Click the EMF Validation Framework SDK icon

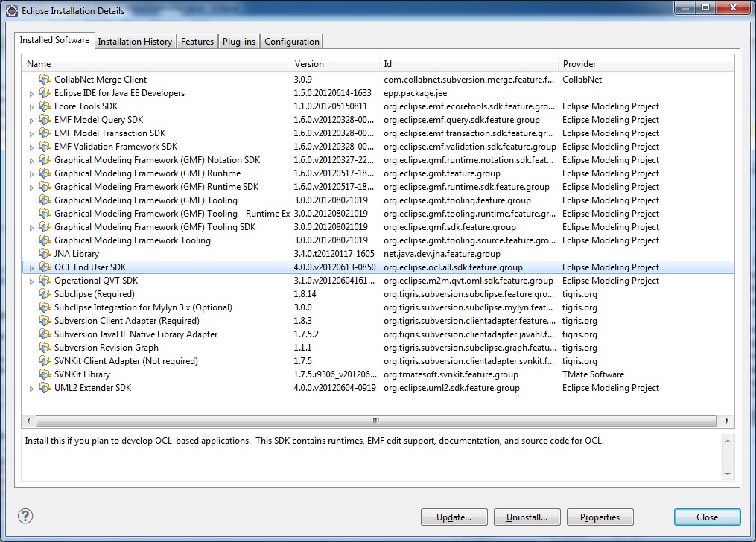pyautogui.click(x=45, y=147)
